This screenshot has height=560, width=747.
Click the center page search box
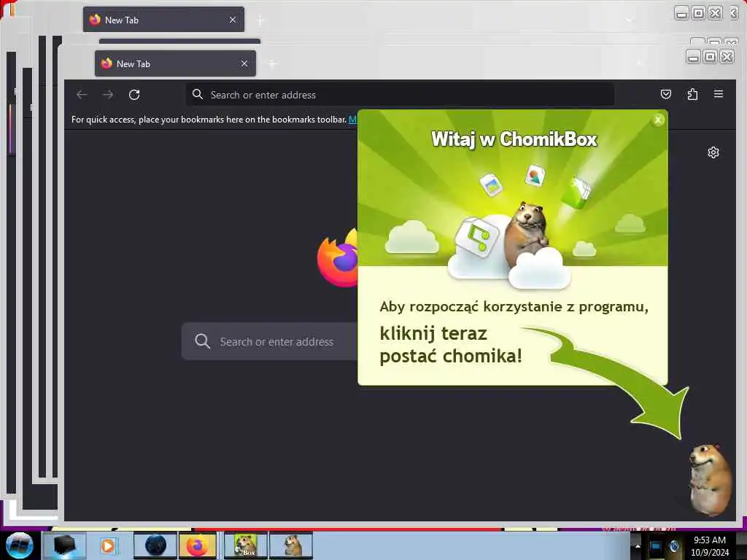270,341
